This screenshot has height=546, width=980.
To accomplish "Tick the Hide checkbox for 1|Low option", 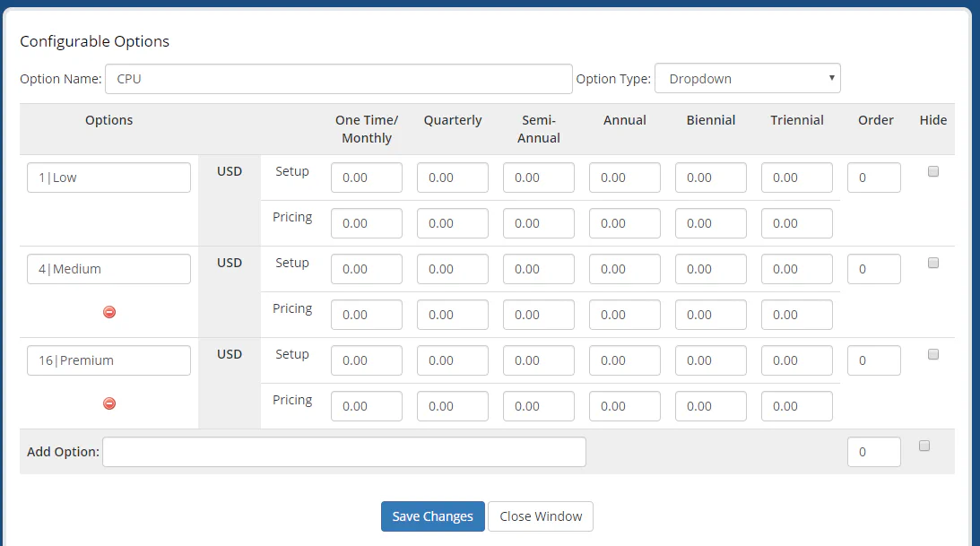I will (932, 172).
